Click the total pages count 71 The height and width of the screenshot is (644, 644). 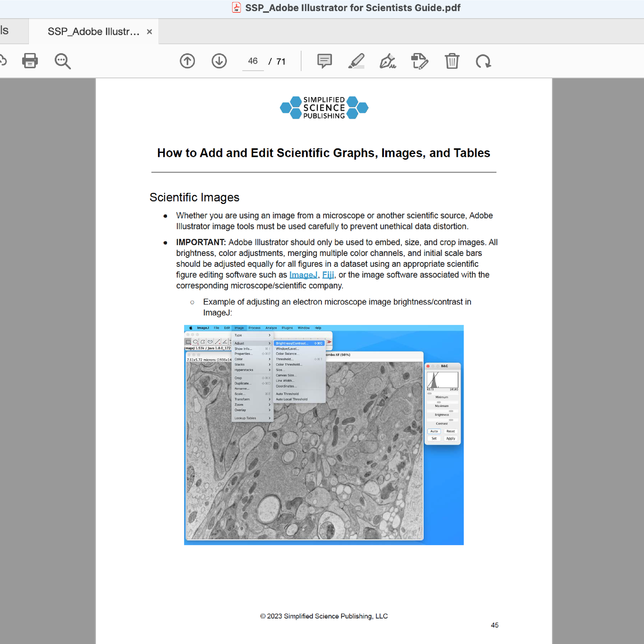click(x=281, y=61)
